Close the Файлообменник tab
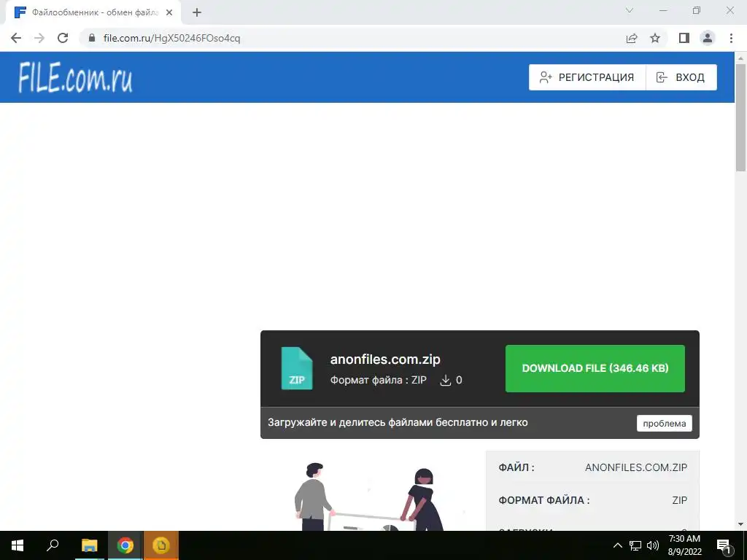The image size is (747, 560). (x=169, y=12)
